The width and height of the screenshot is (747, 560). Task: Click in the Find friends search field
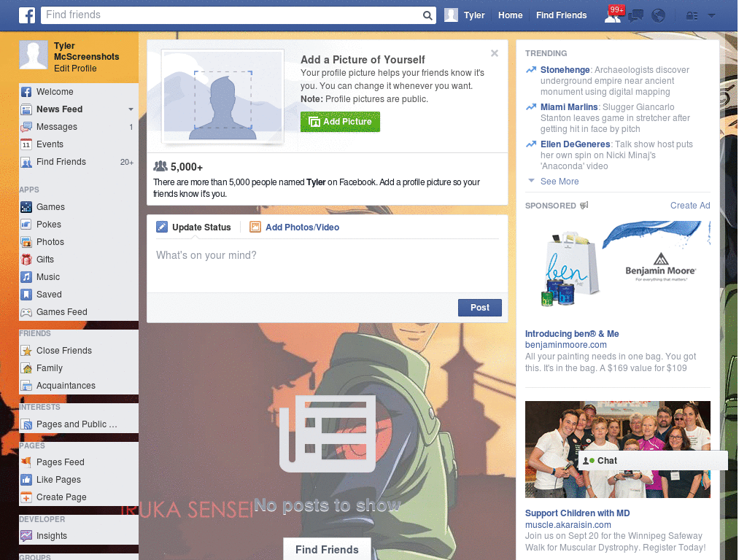point(231,15)
